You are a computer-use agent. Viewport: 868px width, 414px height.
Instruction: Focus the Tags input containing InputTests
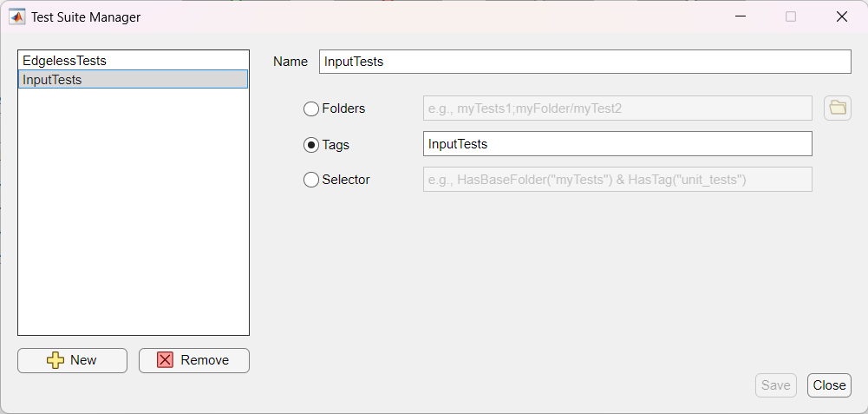(x=617, y=144)
